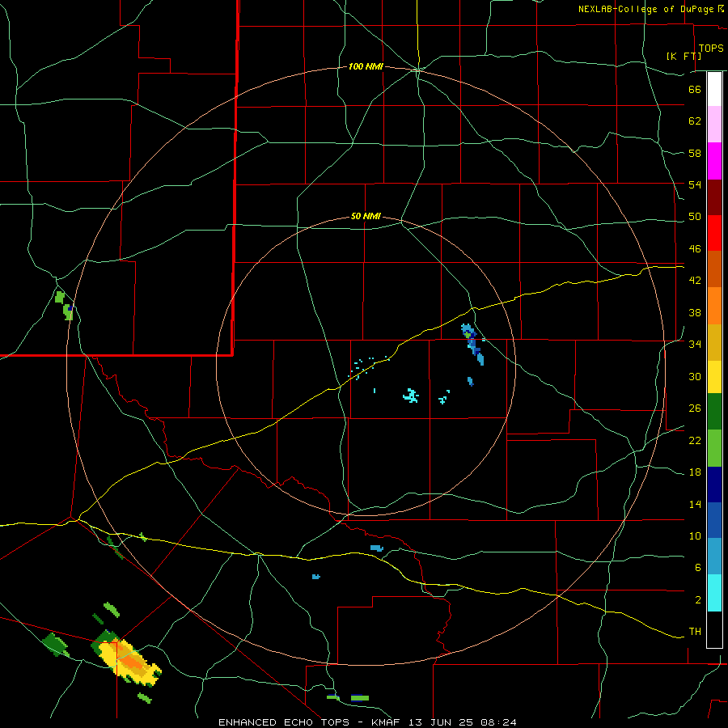Select the '26' legend value

[695, 408]
